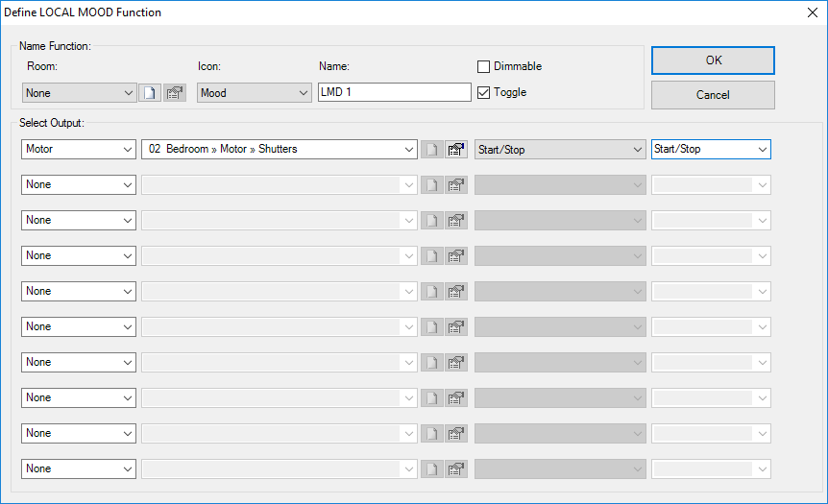Open room properties icon next to Room

[x=174, y=93]
